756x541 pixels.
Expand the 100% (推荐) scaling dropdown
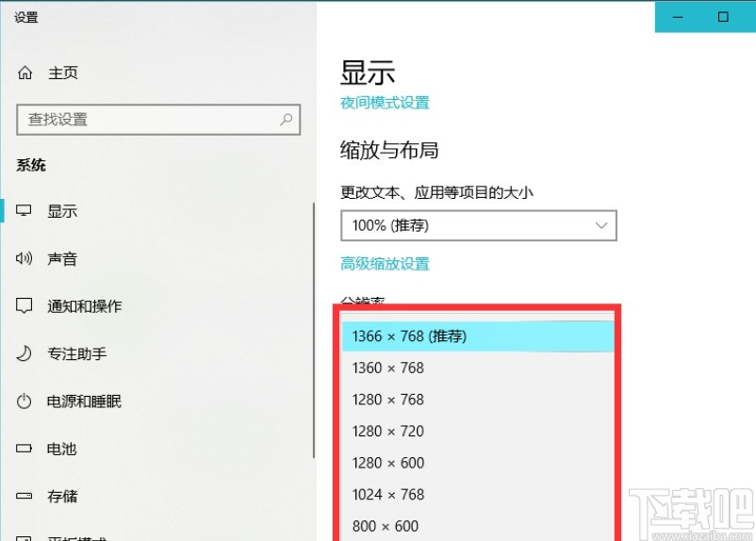click(478, 225)
